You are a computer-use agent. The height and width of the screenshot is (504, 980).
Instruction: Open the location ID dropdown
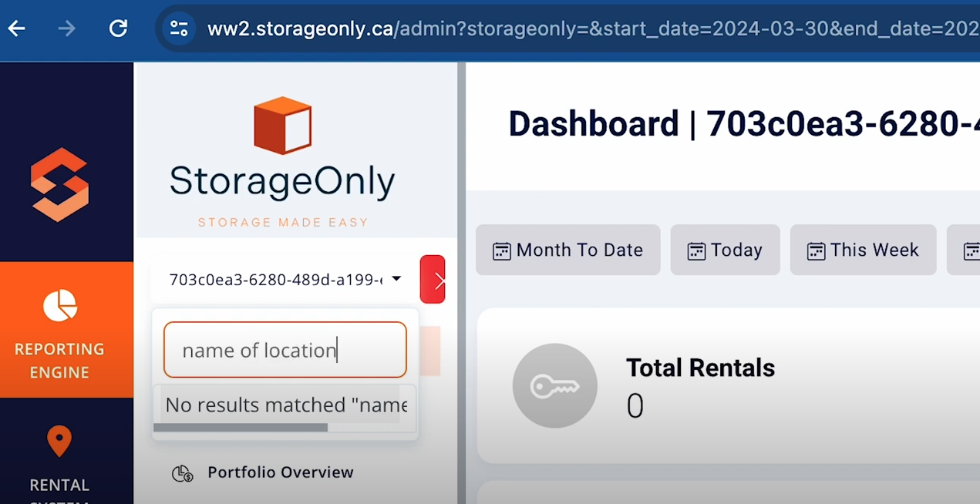[285, 279]
